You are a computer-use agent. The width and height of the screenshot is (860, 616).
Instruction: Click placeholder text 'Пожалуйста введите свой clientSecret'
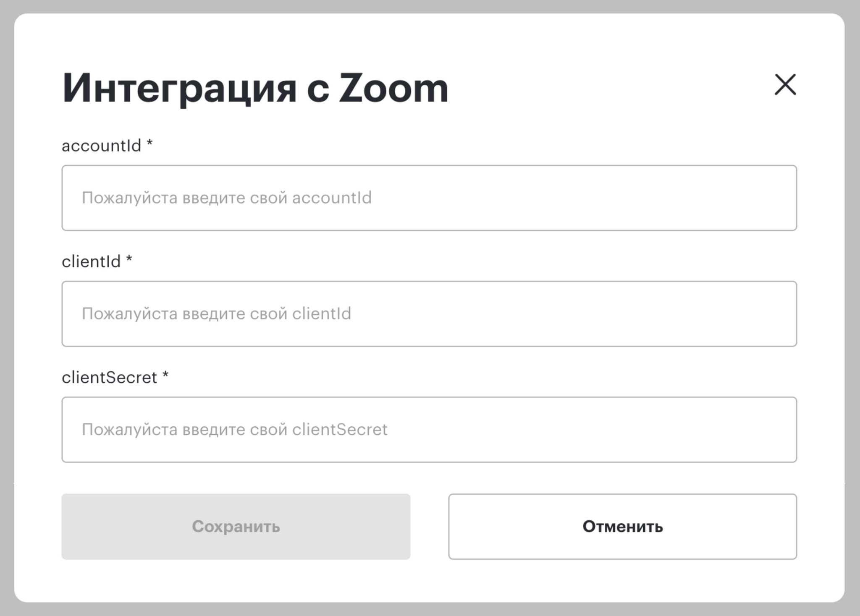[x=234, y=429]
